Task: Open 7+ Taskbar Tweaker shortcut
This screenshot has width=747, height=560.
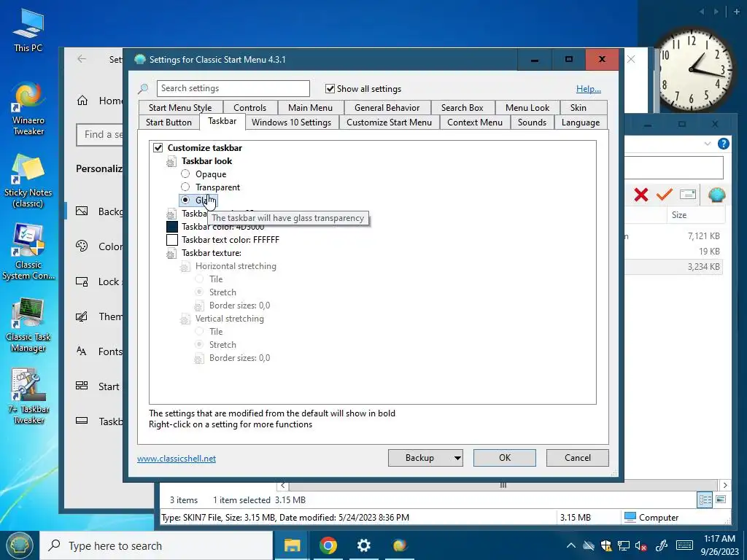Action: [28, 397]
